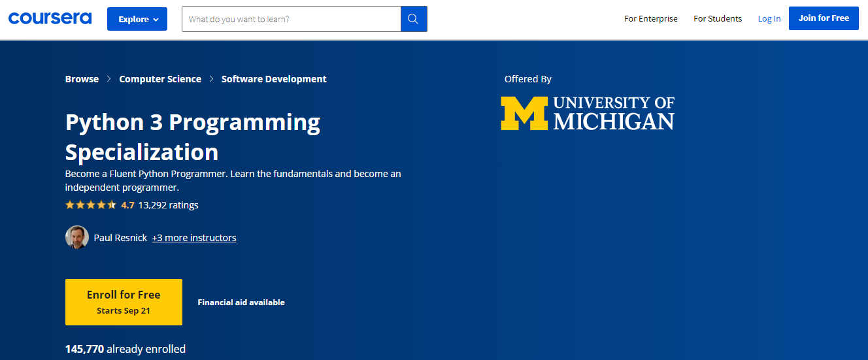868x360 pixels.
Task: Expand the '+3 more instructors' link
Action: point(194,238)
